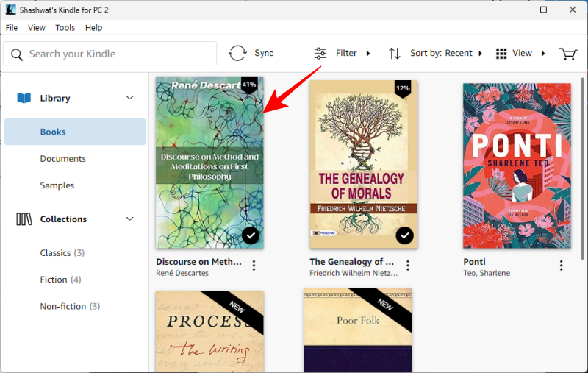Viewport: 588px width, 373px height.
Task: Open options menu for Ponti
Action: (562, 266)
